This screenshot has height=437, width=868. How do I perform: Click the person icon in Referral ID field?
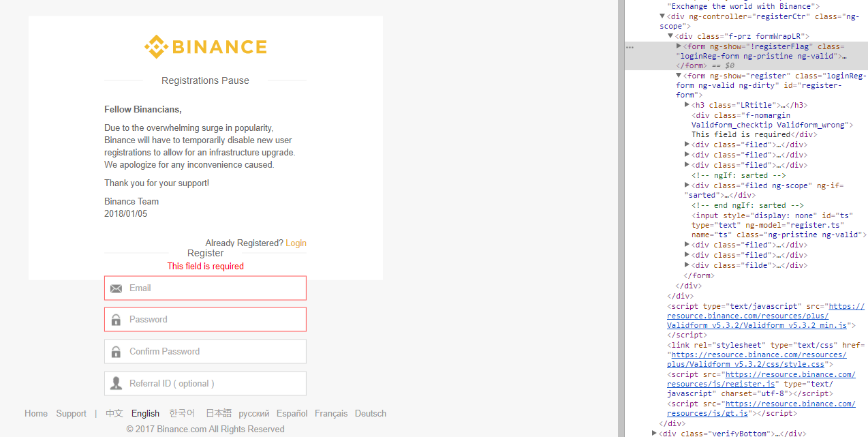pos(116,383)
